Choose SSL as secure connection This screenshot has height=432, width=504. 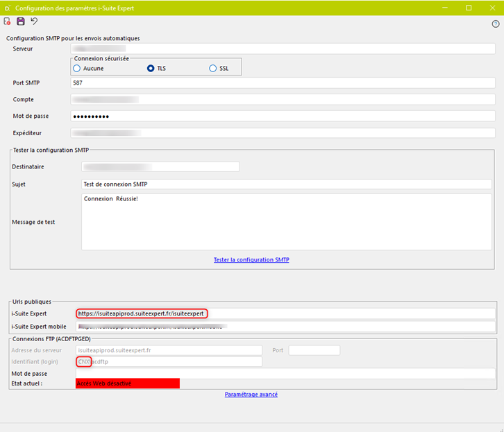213,69
